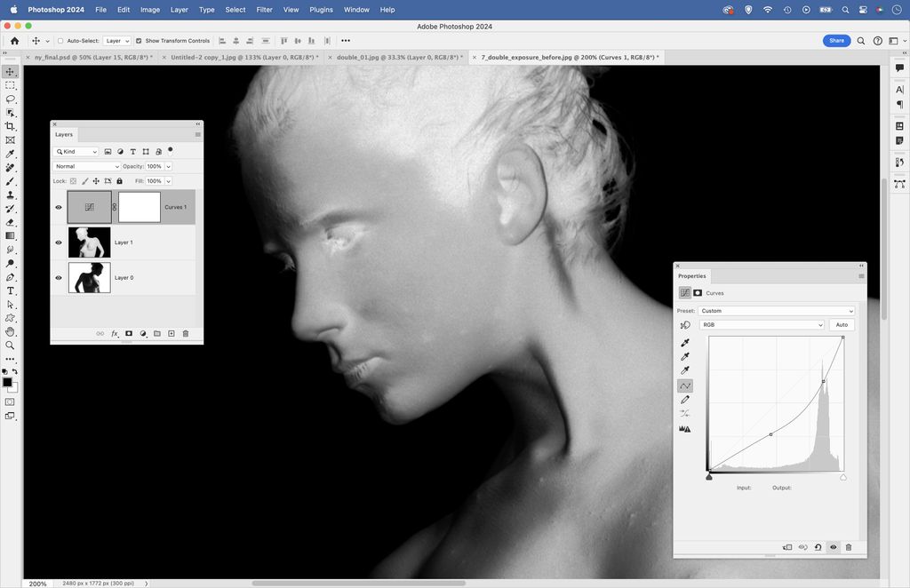Enable the Auto-Select checkbox
This screenshot has width=910, height=588.
pos(60,41)
